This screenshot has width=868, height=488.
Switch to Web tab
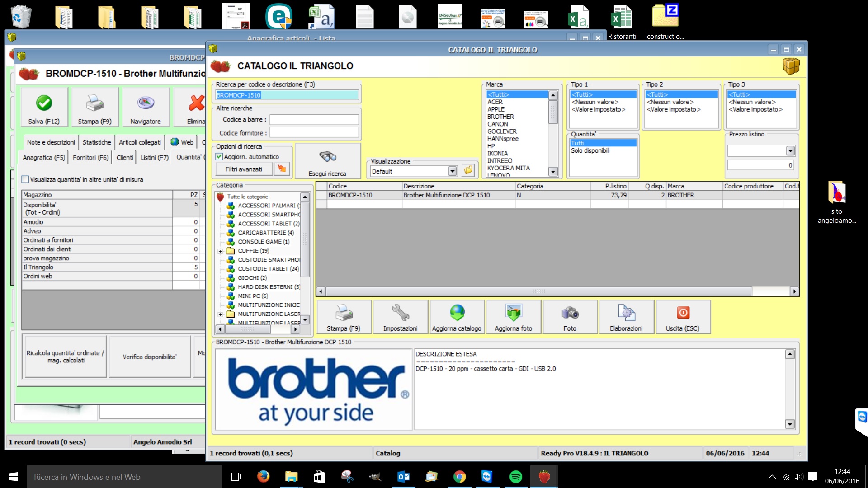pos(182,142)
